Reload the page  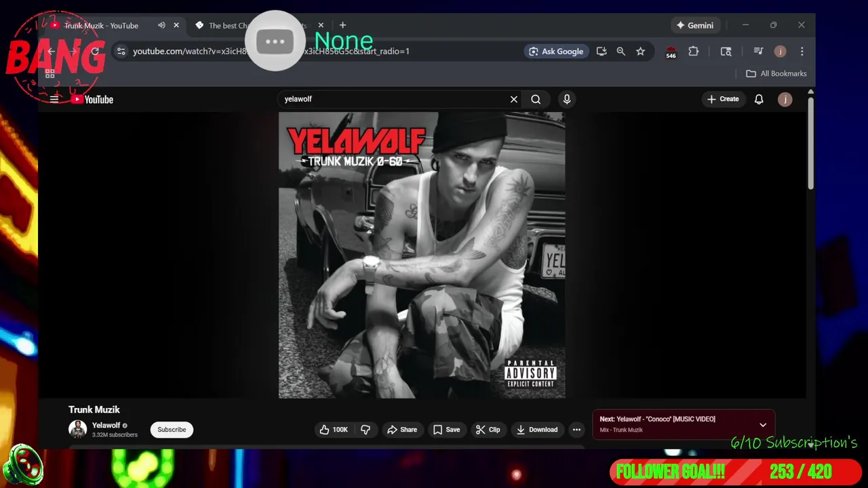tap(95, 52)
